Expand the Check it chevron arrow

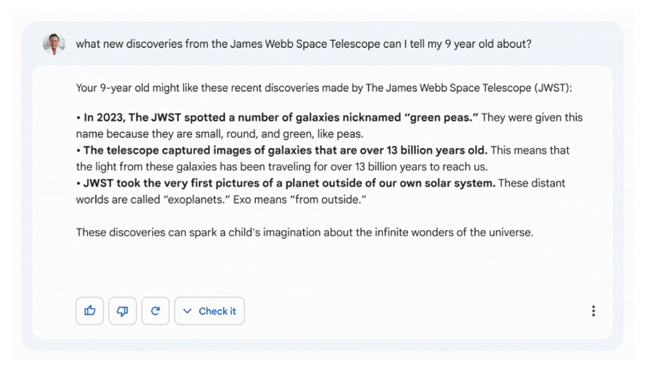coord(187,311)
